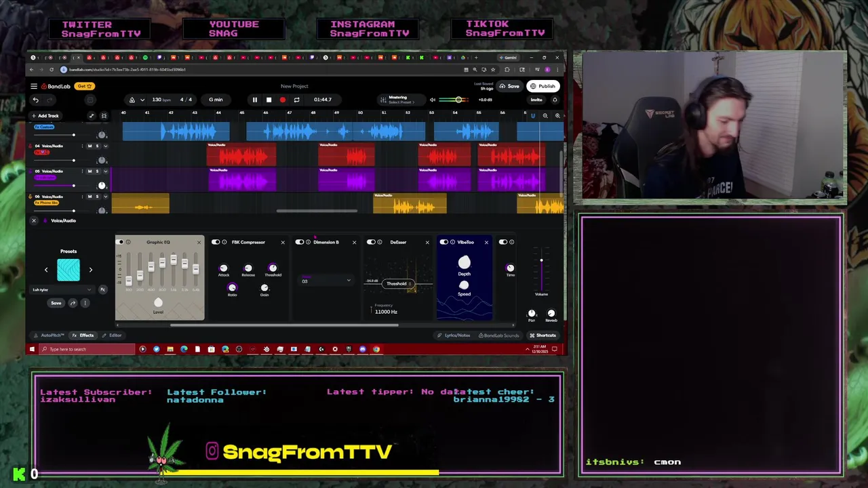The image size is (868, 488).
Task: Open the notifications bell
Action: pos(555,100)
